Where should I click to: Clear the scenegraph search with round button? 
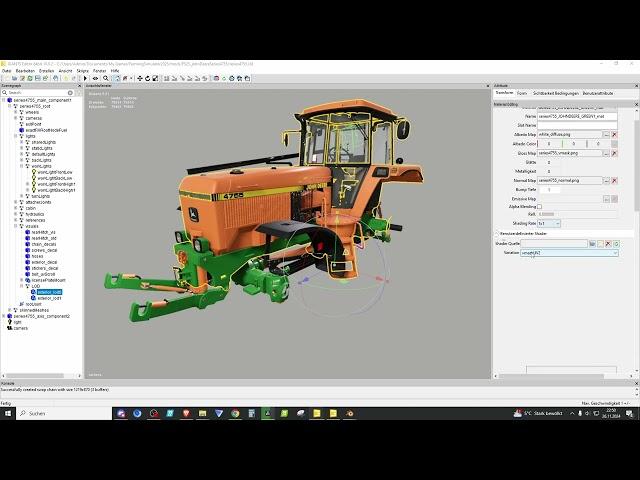tap(70, 93)
